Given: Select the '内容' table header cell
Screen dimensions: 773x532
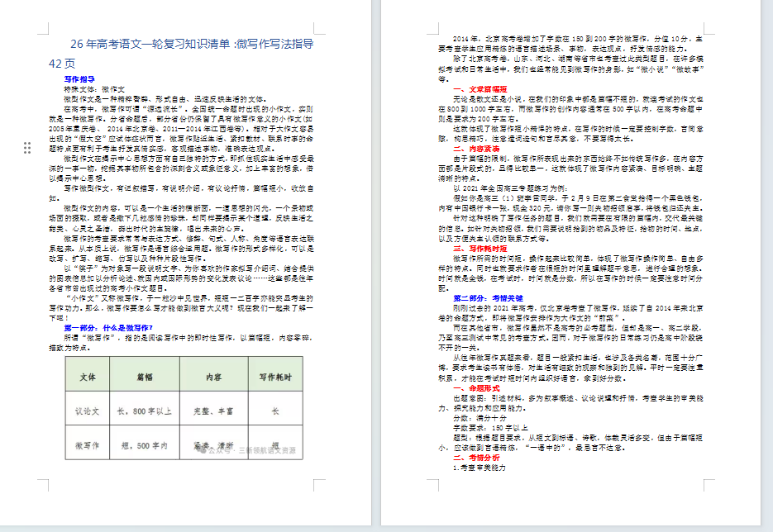Looking at the screenshot, I should click(x=213, y=376).
